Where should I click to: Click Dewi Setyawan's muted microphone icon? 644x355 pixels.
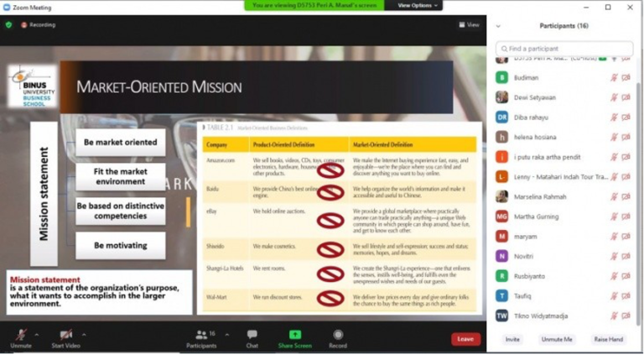(614, 97)
